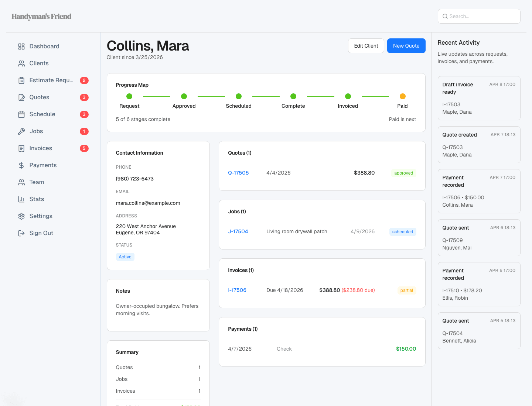Click the Dashboard grid icon

pos(21,47)
